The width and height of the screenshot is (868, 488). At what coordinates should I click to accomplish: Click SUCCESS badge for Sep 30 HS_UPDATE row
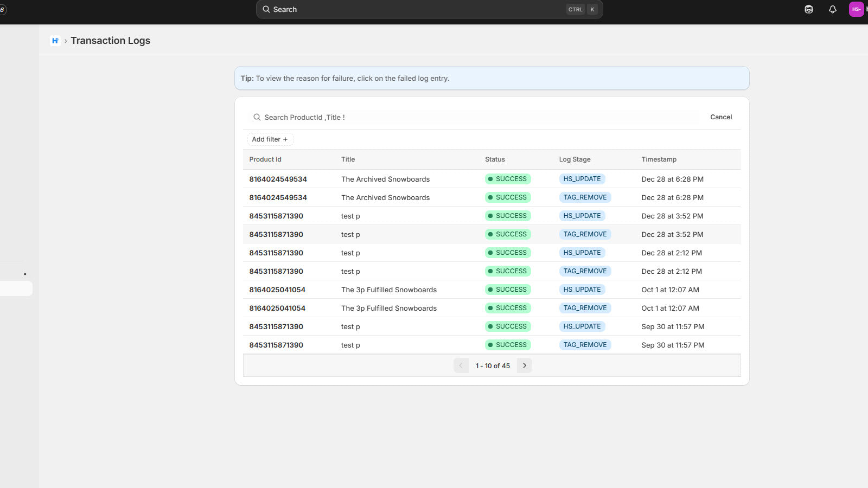[507, 326]
